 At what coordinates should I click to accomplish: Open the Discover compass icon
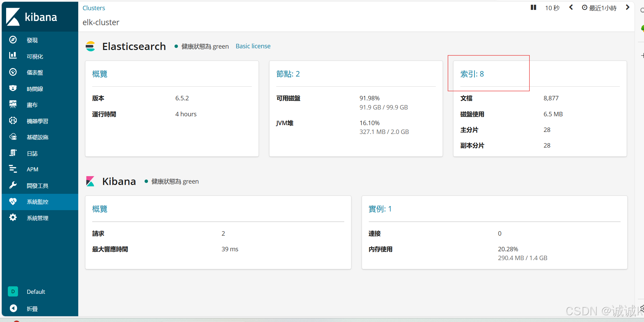coord(13,40)
